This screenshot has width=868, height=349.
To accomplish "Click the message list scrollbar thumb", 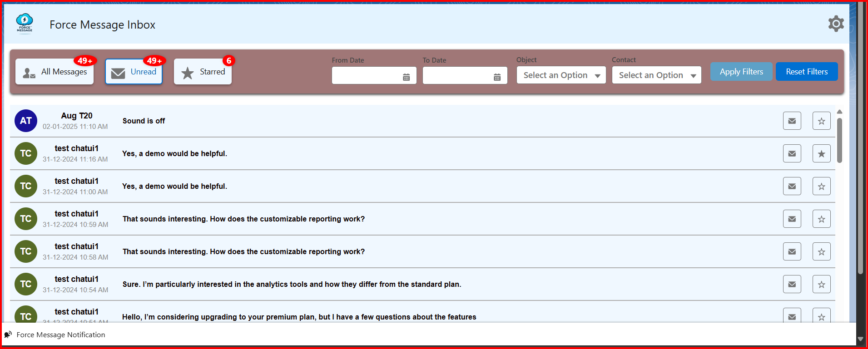I will pyautogui.click(x=839, y=140).
